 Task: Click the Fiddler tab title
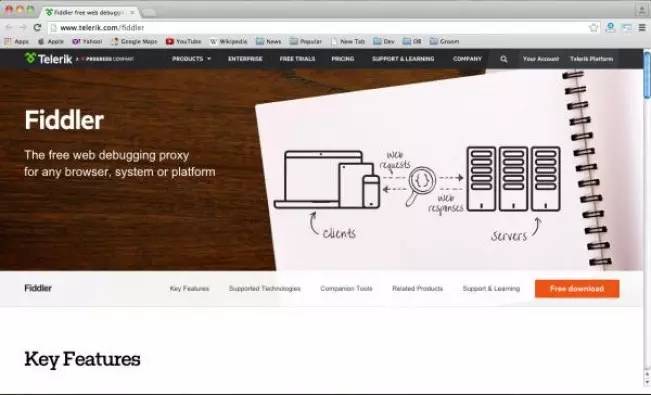[x=89, y=13]
